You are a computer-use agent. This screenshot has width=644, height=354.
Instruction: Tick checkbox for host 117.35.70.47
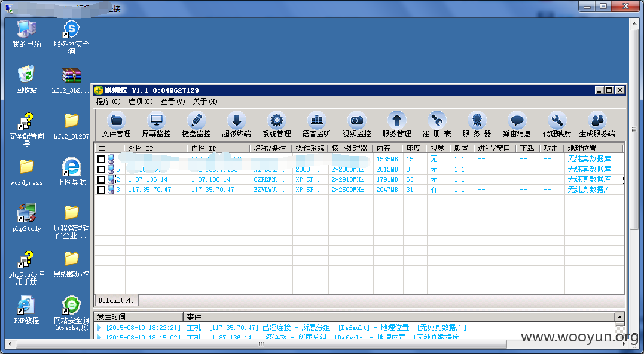pyautogui.click(x=102, y=190)
